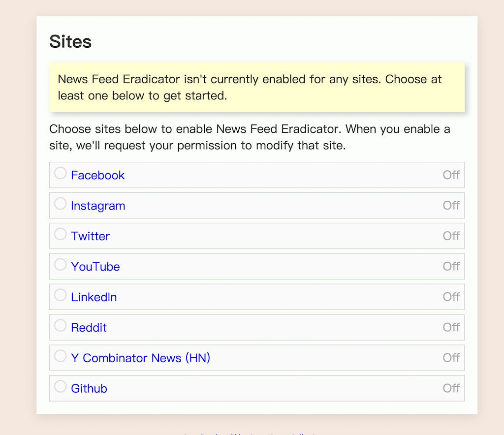Enable the LinkedIn radio circle
The image size is (504, 435).
tap(60, 295)
